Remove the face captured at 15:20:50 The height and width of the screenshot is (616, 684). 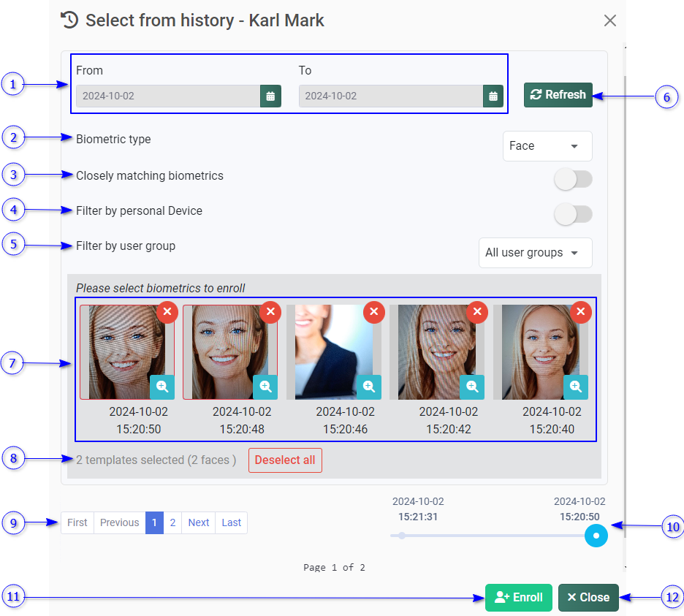coord(167,312)
